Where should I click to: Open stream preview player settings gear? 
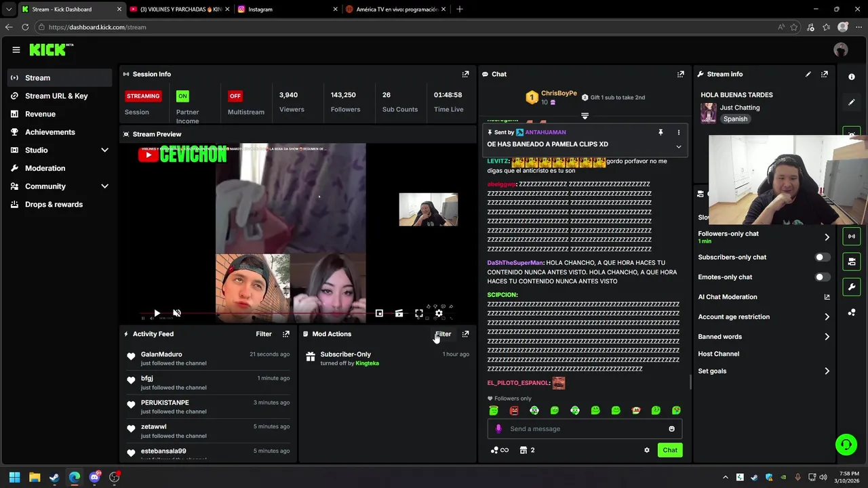coord(439,313)
